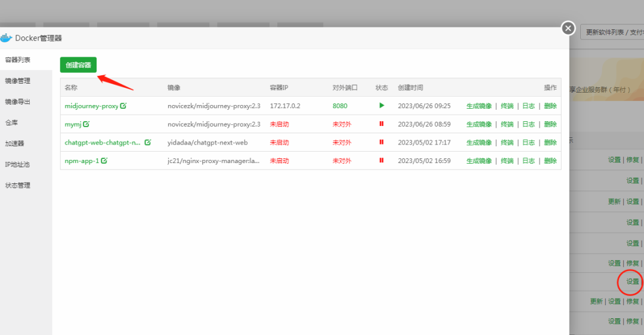This screenshot has height=335, width=644.
Task: Switch to 状态管理 tab
Action: click(18, 185)
